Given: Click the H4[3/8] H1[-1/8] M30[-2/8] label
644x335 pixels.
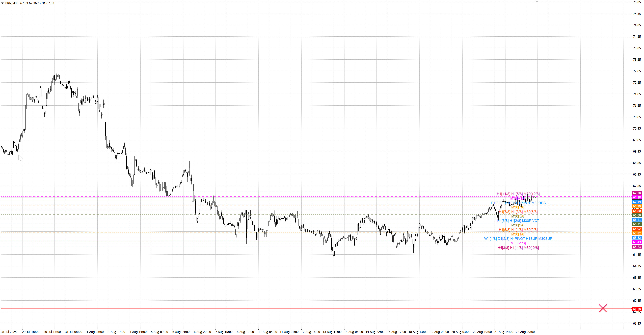Looking at the screenshot, I should point(518,248).
